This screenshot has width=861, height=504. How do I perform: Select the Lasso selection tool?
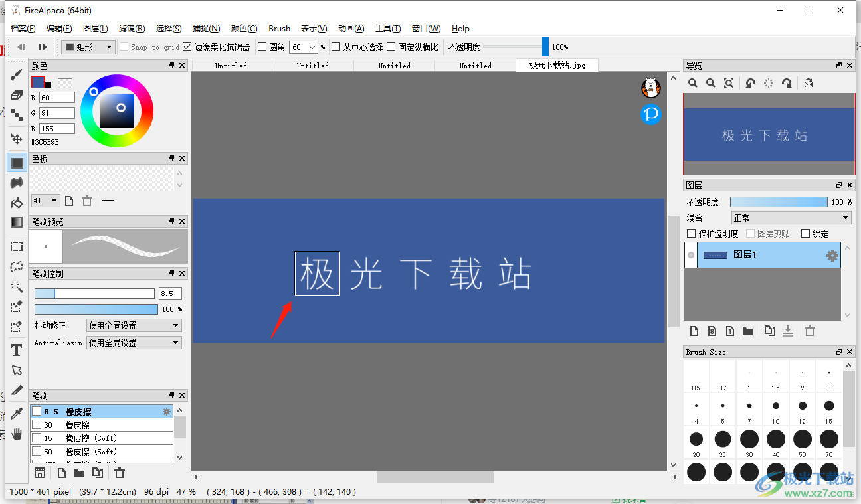coord(17,266)
